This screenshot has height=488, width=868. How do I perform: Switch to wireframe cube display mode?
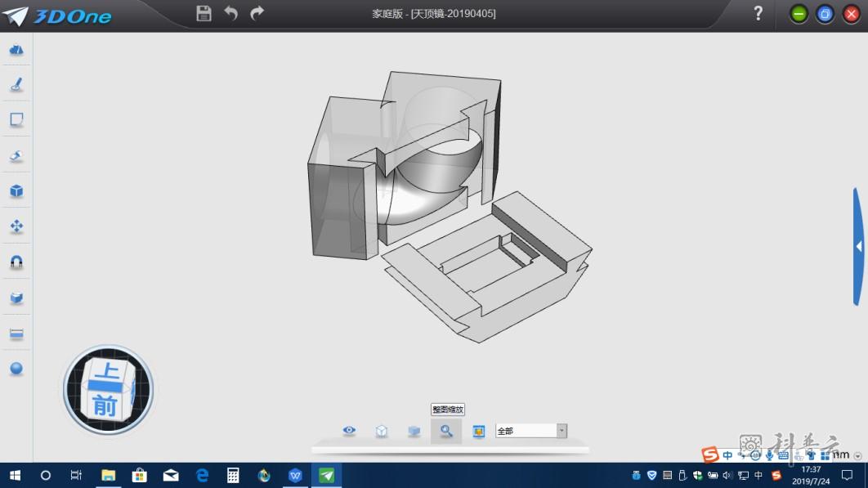point(382,431)
